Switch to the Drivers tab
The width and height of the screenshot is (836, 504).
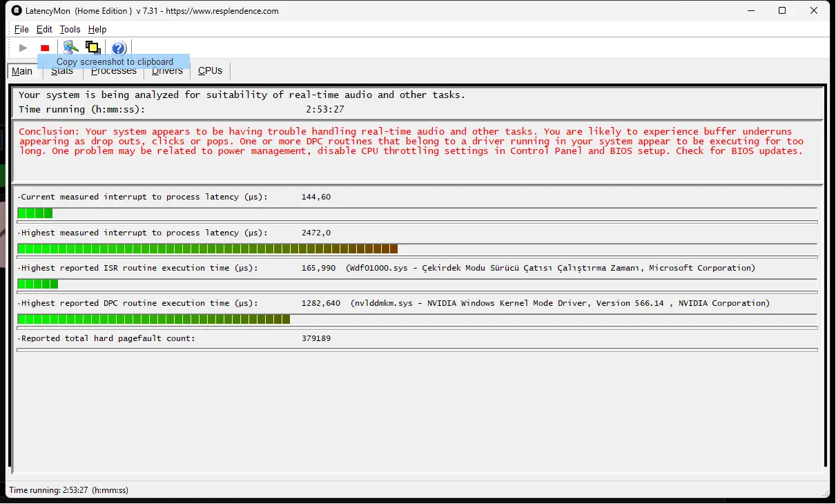pyautogui.click(x=168, y=70)
